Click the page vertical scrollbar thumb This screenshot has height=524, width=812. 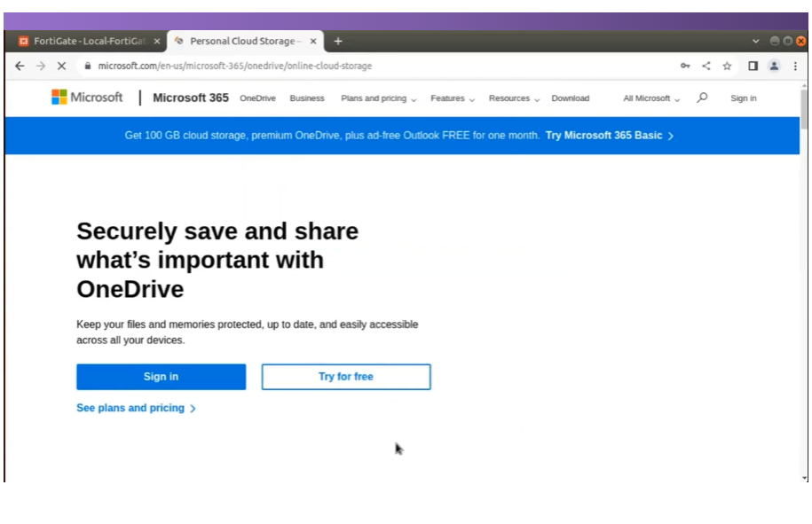804,109
